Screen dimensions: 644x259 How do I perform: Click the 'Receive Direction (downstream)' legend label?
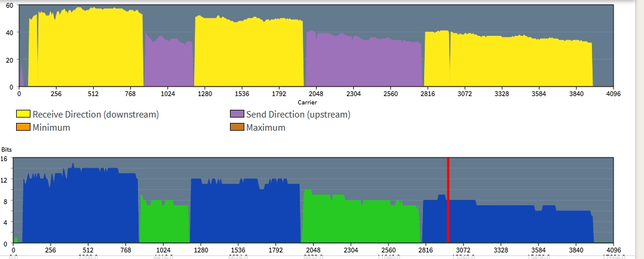(x=96, y=114)
